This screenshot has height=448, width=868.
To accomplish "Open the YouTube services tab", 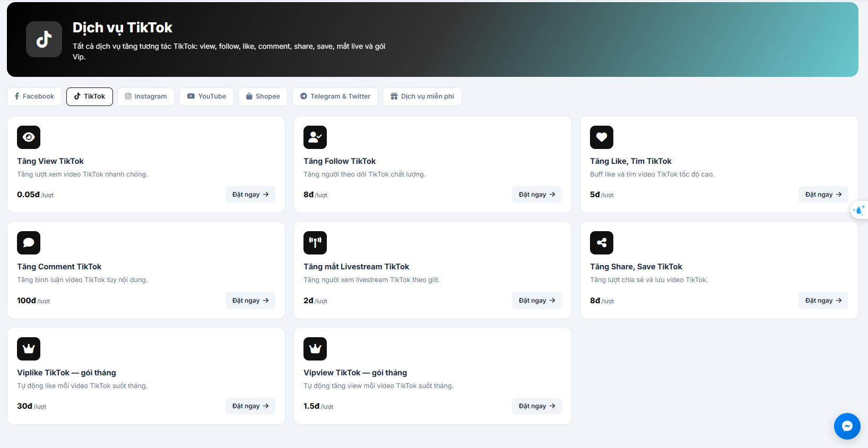I will (206, 96).
